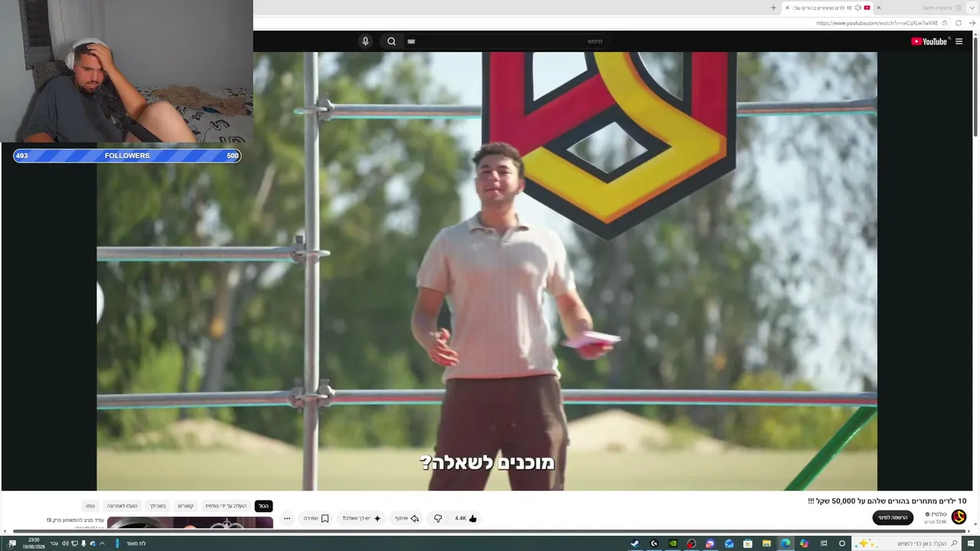
Task: Open volume control in system tray
Action: click(x=65, y=543)
